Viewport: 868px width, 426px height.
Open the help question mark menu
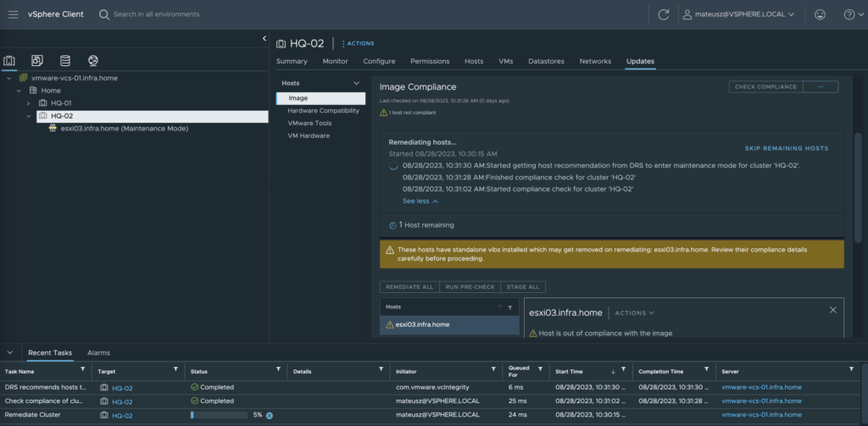[x=852, y=15]
